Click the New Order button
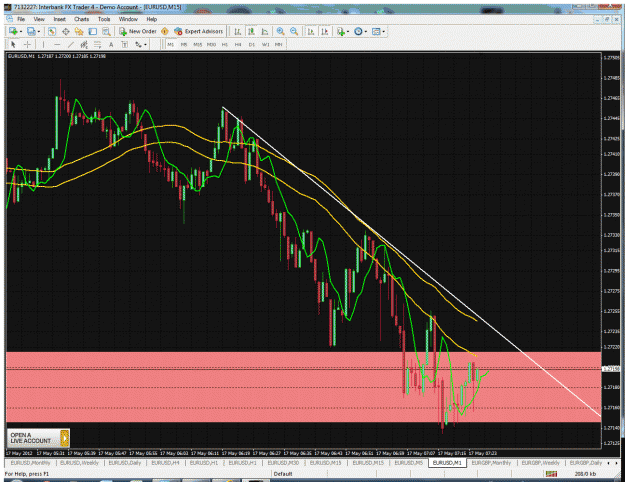The height and width of the screenshot is (482, 625). point(138,31)
